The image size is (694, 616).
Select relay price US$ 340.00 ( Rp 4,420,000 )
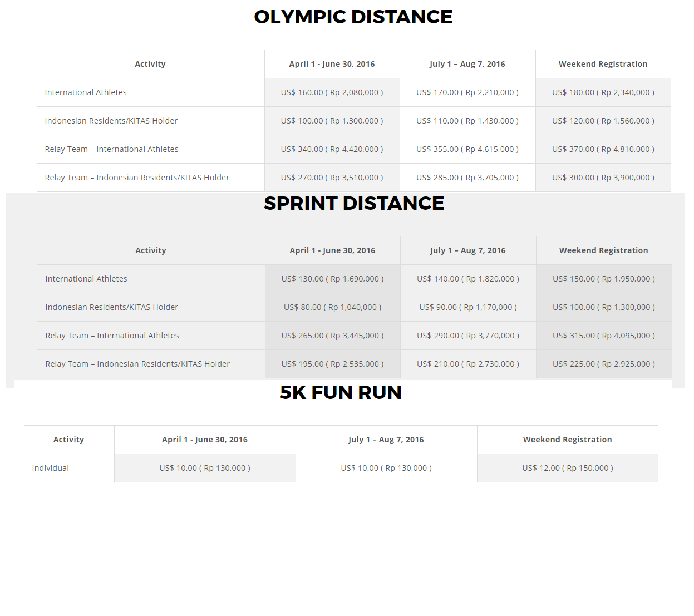332,149
